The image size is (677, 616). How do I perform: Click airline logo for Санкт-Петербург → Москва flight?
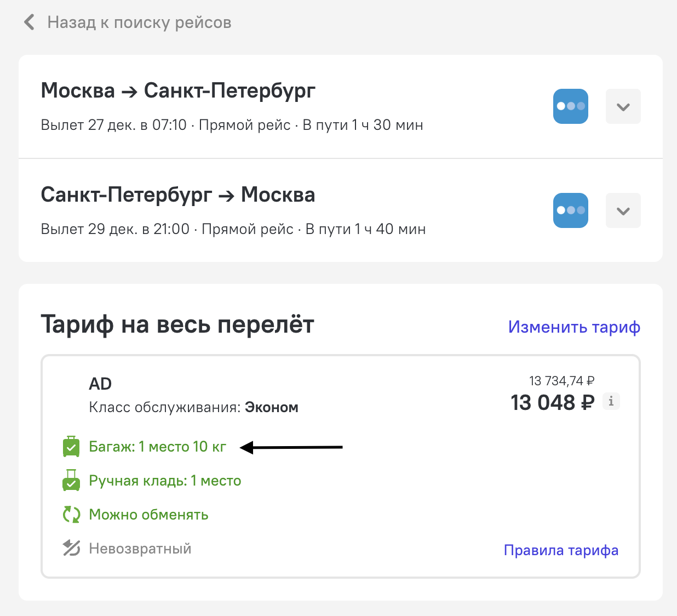click(x=570, y=210)
